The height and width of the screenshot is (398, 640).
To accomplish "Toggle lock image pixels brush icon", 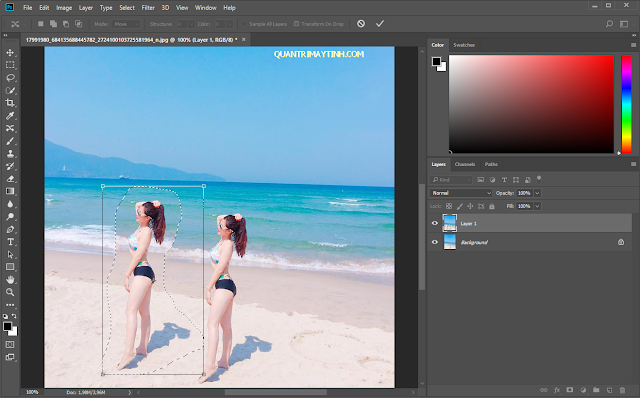I will [460, 206].
